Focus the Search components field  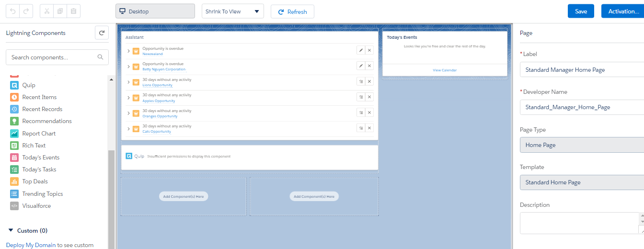tap(57, 57)
